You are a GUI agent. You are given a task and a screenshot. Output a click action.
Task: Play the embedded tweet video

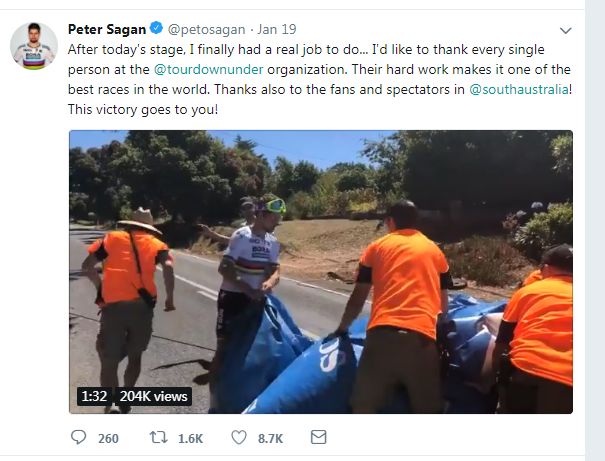(321, 272)
